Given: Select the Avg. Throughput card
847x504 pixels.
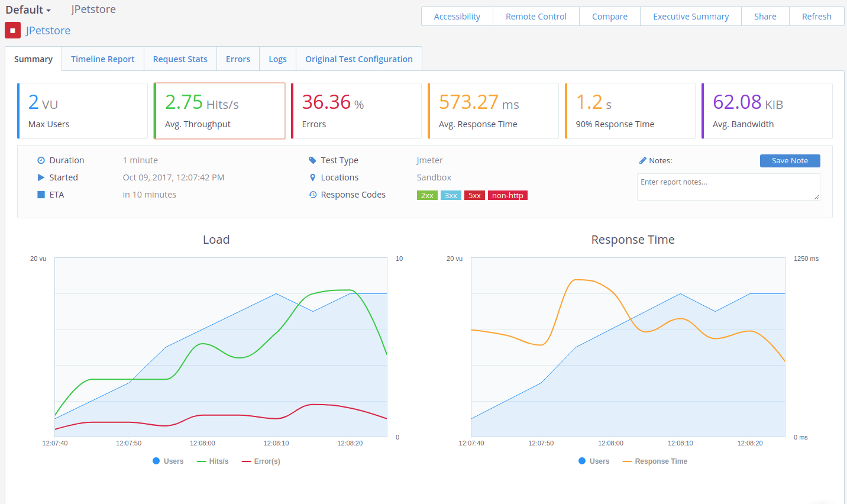Looking at the screenshot, I should point(219,111).
